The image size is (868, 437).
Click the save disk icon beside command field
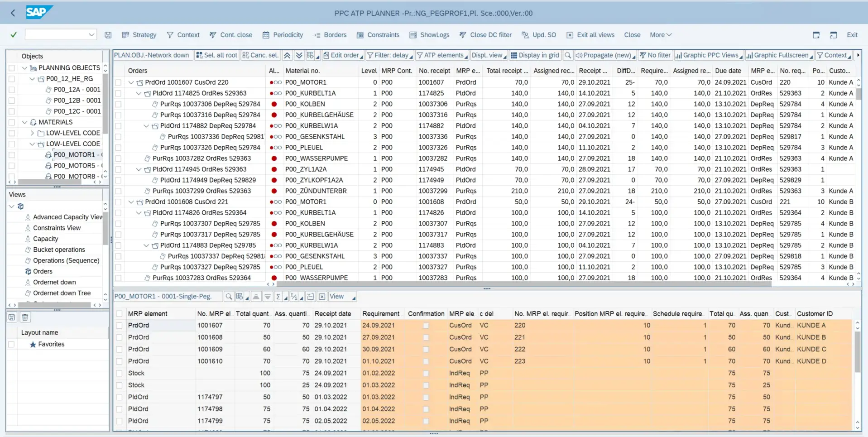pyautogui.click(x=108, y=35)
